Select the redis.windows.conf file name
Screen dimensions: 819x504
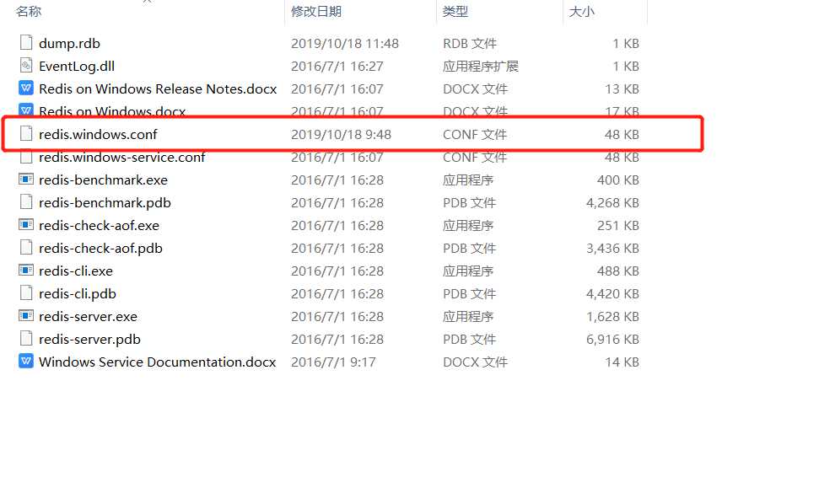click(98, 135)
